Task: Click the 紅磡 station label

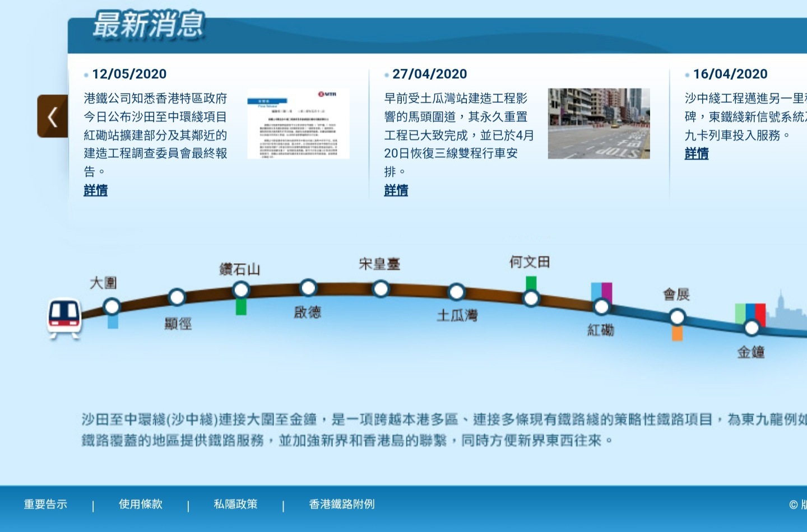Action: 601,330
